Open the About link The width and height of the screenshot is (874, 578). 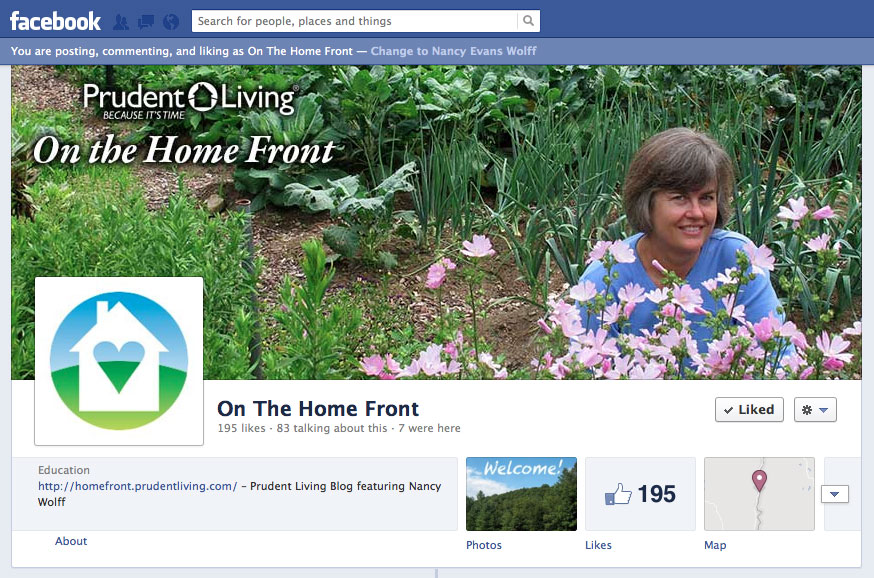click(x=71, y=541)
